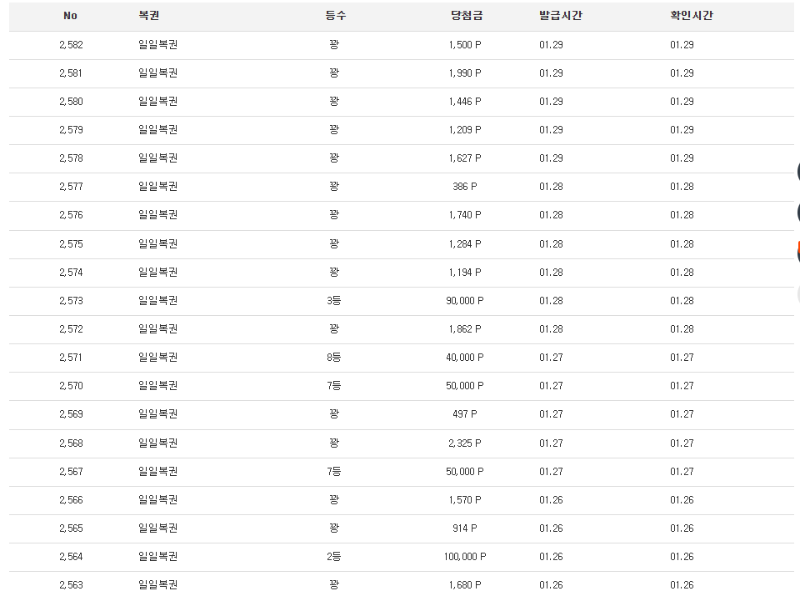800x606 pixels.
Task: Select the row number 2,580
Action: tap(71, 102)
